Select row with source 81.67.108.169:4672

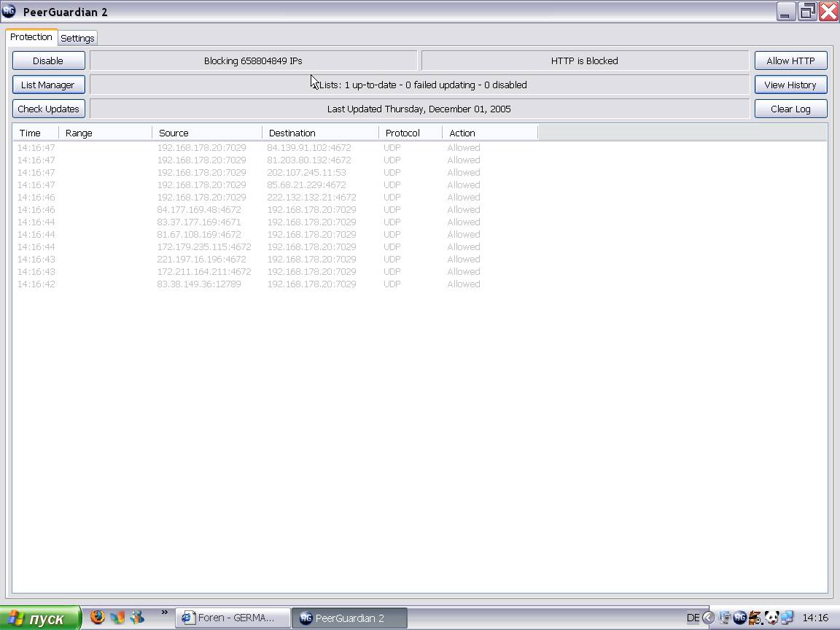[419, 234]
